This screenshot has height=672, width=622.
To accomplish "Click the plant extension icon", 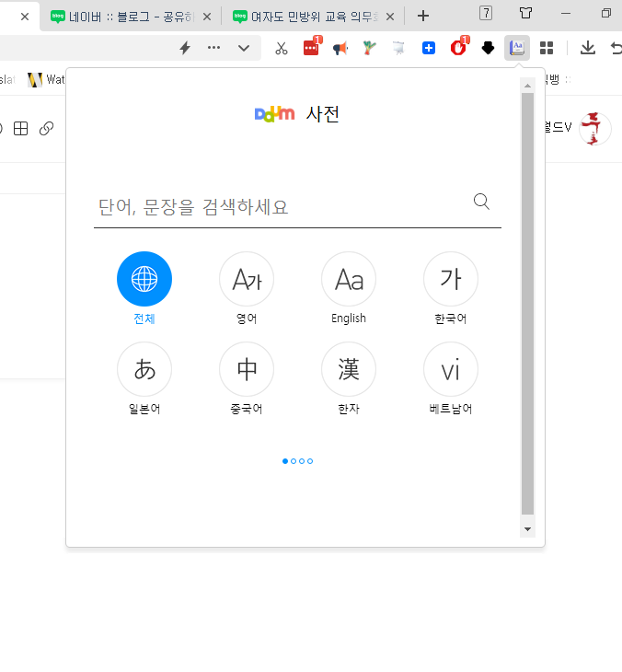I will tap(369, 48).
